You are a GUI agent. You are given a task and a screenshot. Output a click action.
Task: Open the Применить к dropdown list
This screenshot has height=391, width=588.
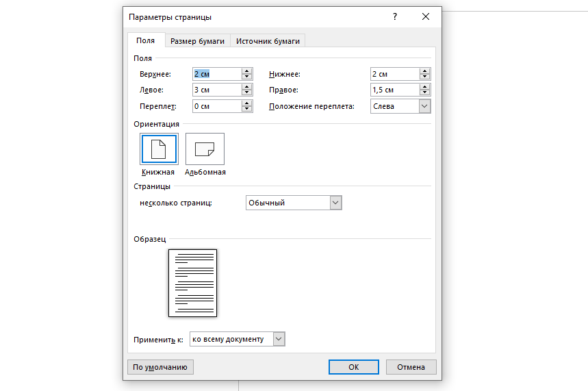278,339
